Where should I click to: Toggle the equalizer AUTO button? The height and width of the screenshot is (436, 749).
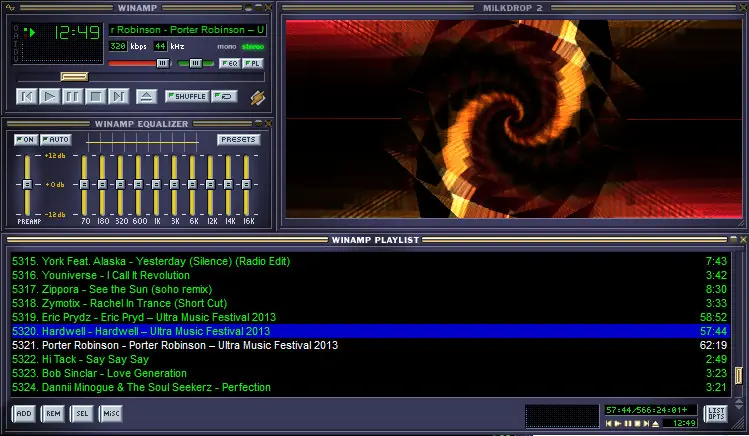click(56, 139)
